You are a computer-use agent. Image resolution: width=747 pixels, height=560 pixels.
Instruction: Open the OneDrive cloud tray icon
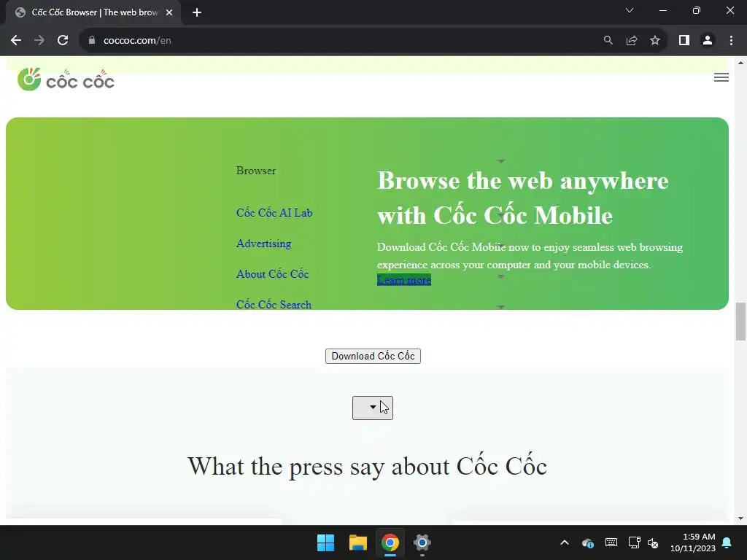pos(588,542)
